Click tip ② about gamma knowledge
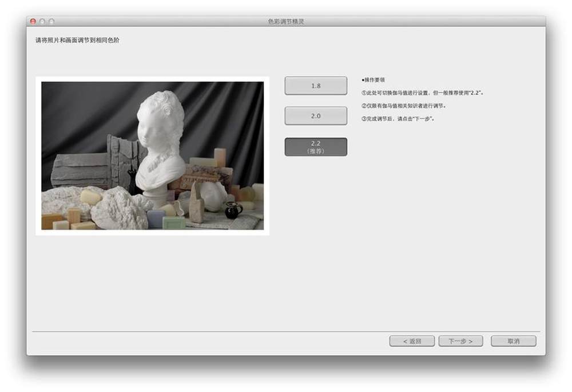 point(403,106)
